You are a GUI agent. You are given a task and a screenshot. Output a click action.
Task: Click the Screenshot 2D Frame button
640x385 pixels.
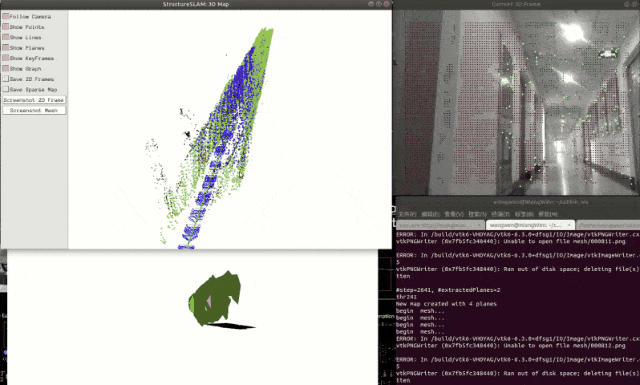34,100
